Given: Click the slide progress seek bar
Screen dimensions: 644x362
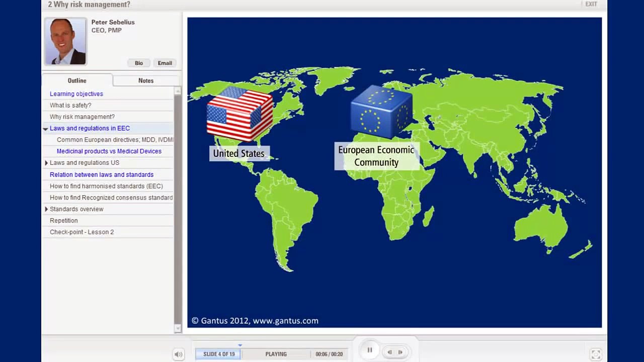Looking at the screenshot, I should [272, 354].
